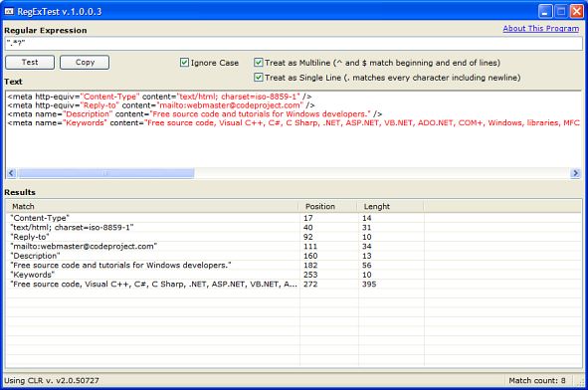The height and width of the screenshot is (390, 588).
Task: Click position value 17 in results
Action: pyautogui.click(x=307, y=218)
